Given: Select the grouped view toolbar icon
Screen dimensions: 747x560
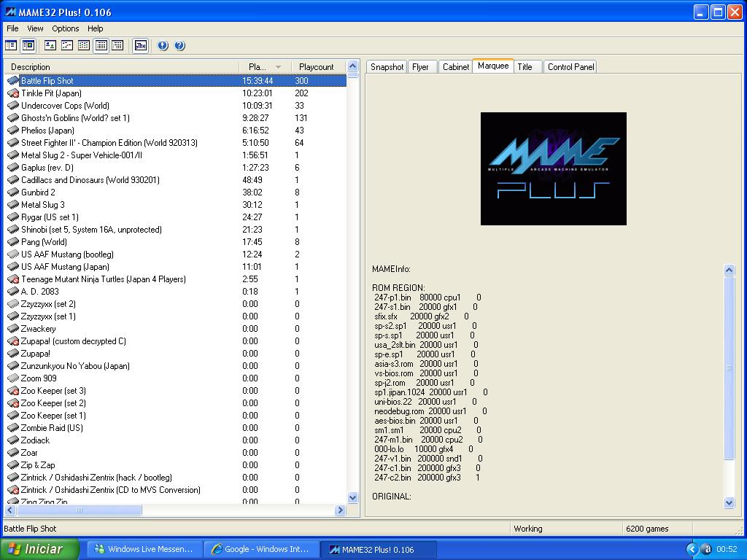Looking at the screenshot, I should [x=117, y=46].
